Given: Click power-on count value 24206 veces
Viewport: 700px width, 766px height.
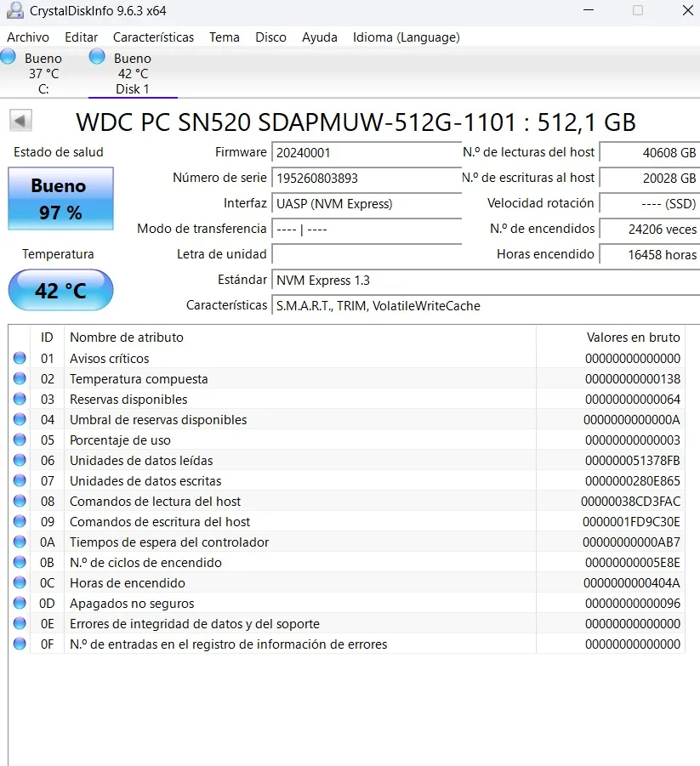Looking at the screenshot, I should coord(650,229).
